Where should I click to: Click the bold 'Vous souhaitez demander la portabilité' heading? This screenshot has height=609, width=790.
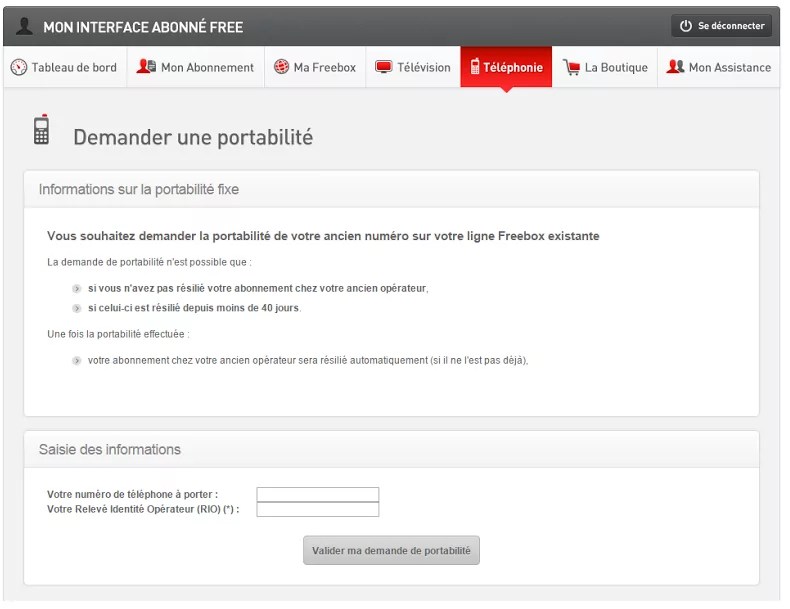coord(323,236)
